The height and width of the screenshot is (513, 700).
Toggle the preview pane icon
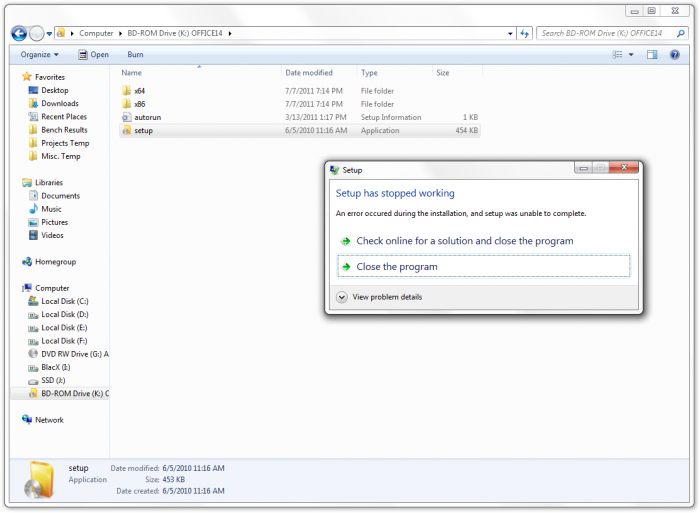click(x=652, y=54)
